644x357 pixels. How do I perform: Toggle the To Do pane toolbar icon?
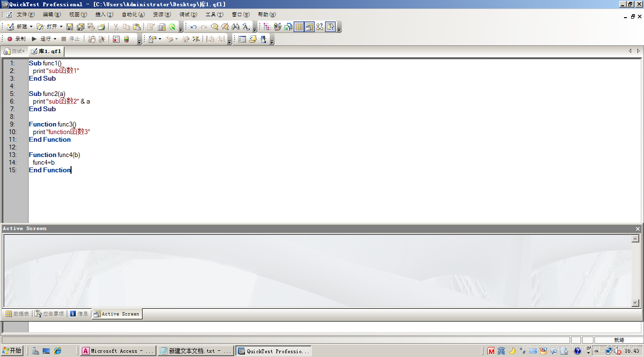click(330, 27)
